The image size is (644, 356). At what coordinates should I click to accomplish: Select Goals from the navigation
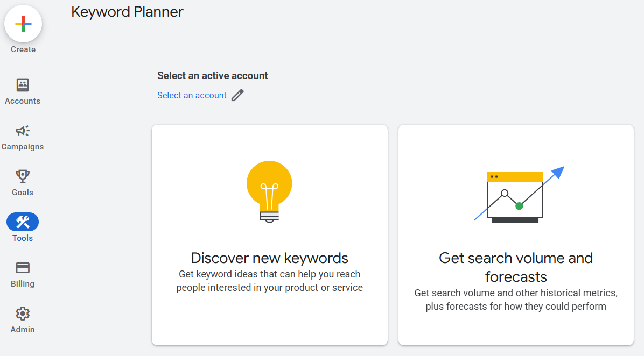(x=22, y=192)
